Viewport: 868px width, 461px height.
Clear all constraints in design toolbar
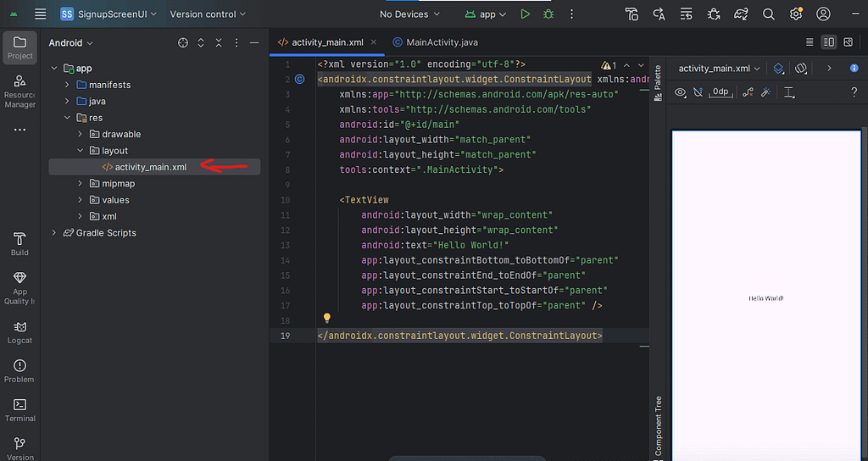(x=748, y=92)
